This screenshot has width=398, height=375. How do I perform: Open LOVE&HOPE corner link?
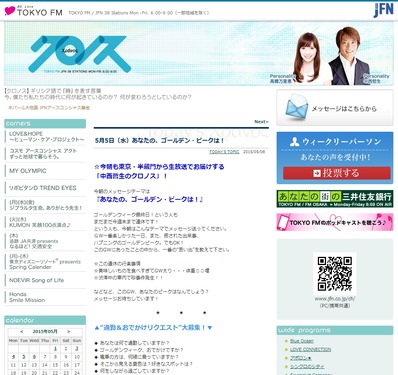click(47, 137)
